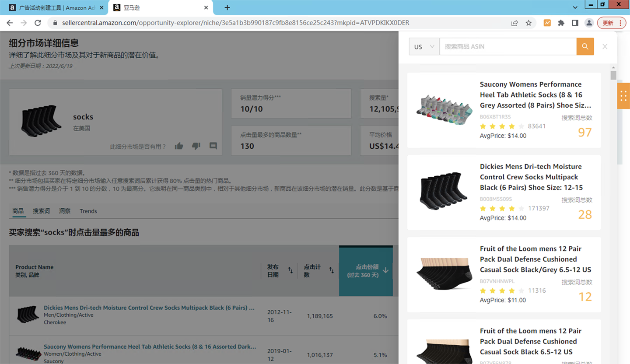Switch to the Trends tab
630x364 pixels.
(x=88, y=211)
